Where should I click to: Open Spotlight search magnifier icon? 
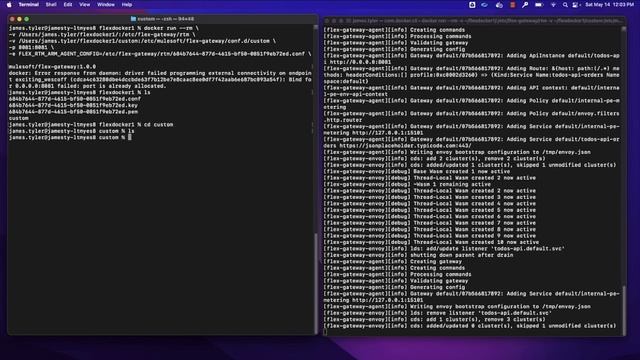[x=565, y=5]
